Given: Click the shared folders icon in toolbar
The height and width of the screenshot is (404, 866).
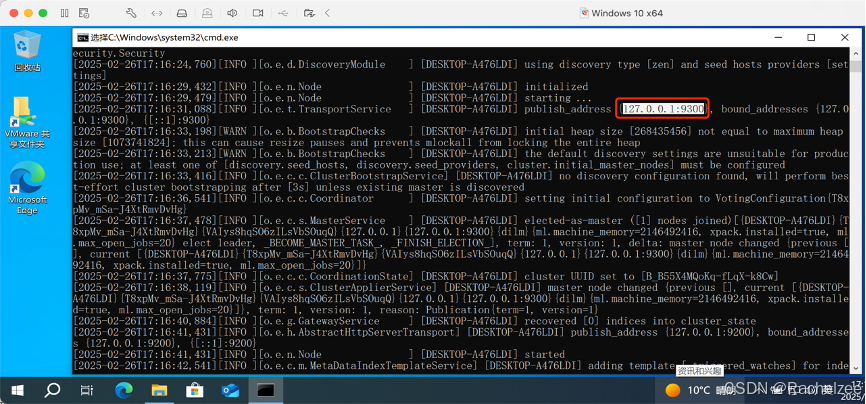Looking at the screenshot, I should click(x=309, y=13).
